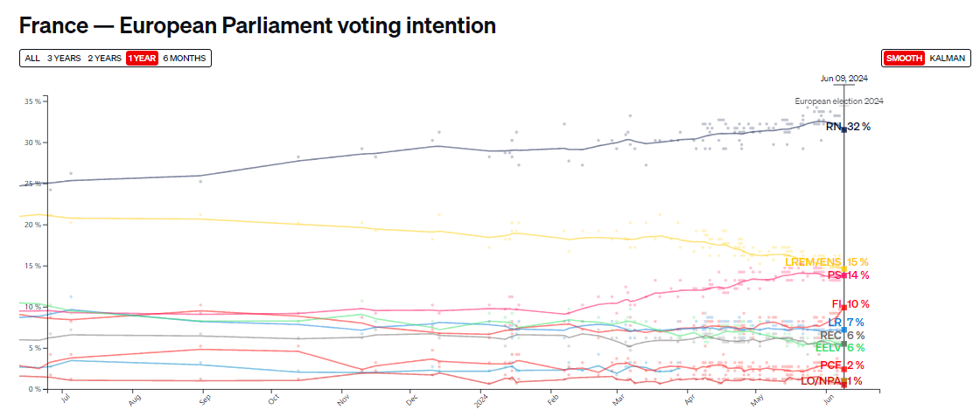Click the REC grey square marker

pyautogui.click(x=844, y=344)
